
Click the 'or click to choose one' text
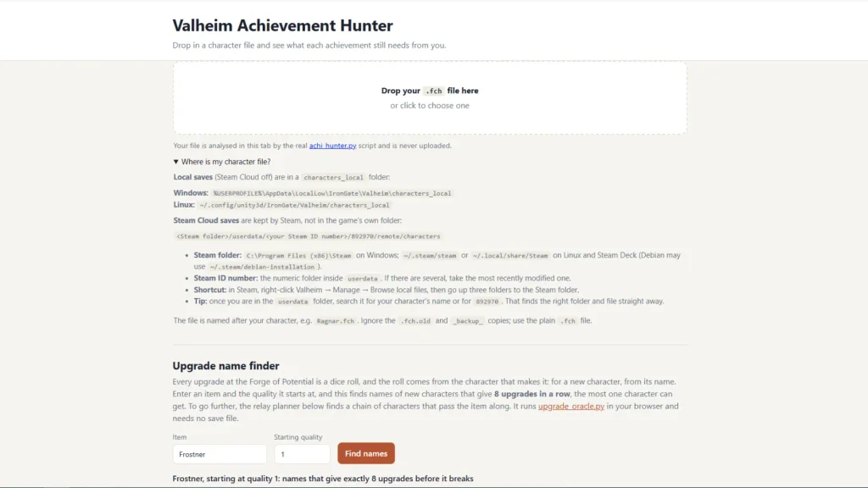click(x=430, y=106)
